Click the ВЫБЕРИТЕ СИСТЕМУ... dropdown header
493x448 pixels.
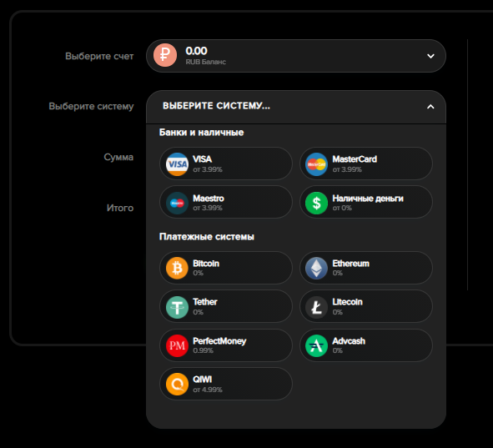[x=296, y=107]
